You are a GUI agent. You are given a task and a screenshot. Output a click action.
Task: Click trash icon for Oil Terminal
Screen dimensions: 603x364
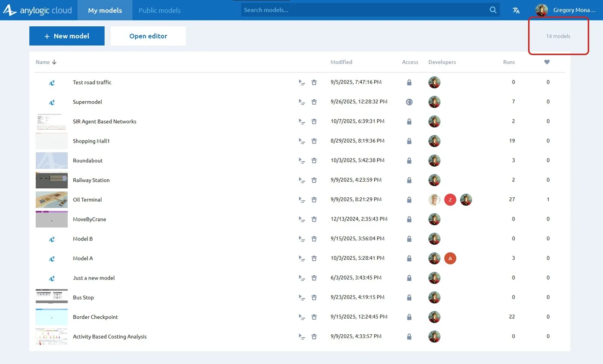(314, 200)
